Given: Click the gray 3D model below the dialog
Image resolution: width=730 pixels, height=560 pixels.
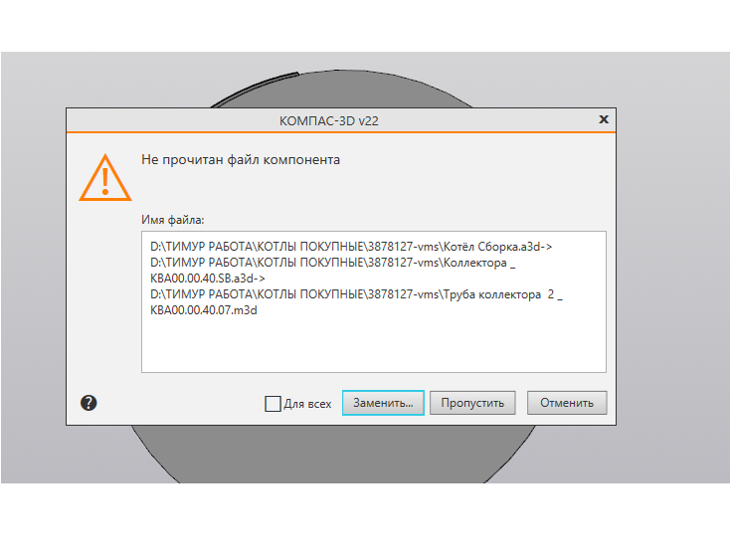Looking at the screenshot, I should point(333,454).
